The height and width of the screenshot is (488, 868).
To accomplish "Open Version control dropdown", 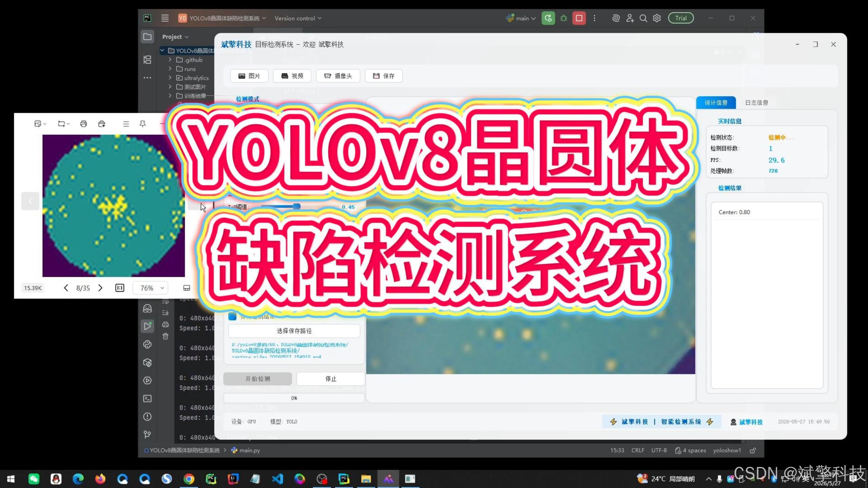I will 298,18.
